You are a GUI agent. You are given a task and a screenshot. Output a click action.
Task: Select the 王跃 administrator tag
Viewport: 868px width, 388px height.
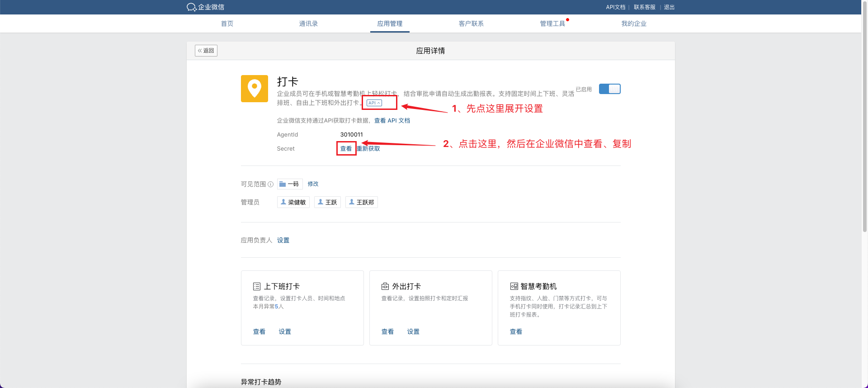pos(327,202)
